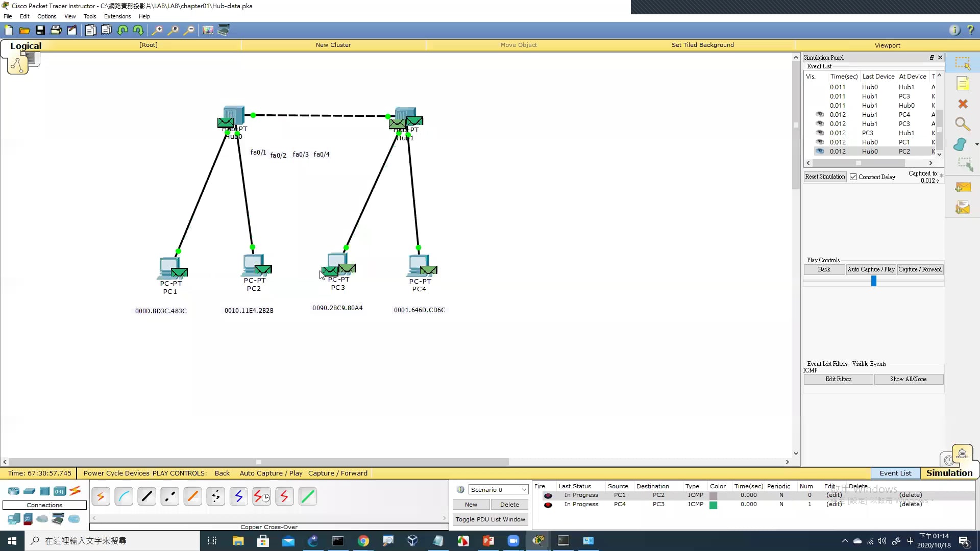Pick the automatic connection lightning bolt
The width and height of the screenshot is (980, 551).
tap(101, 496)
